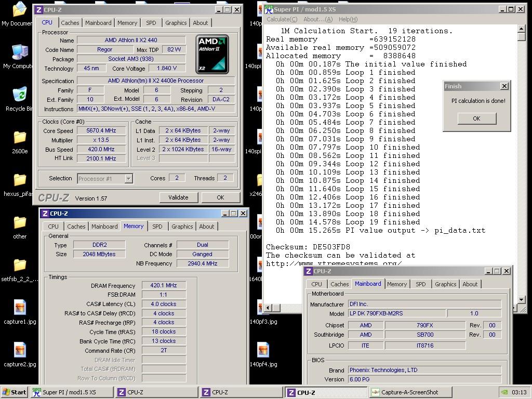
Task: Click the CAS# Latency 4.0 clocks value
Action: (164, 304)
